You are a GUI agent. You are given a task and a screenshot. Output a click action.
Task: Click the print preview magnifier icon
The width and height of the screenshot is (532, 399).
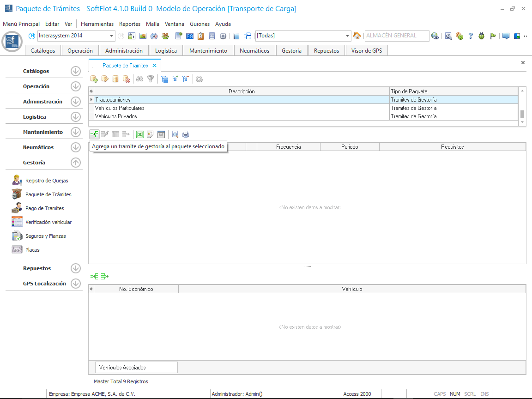[x=175, y=134]
